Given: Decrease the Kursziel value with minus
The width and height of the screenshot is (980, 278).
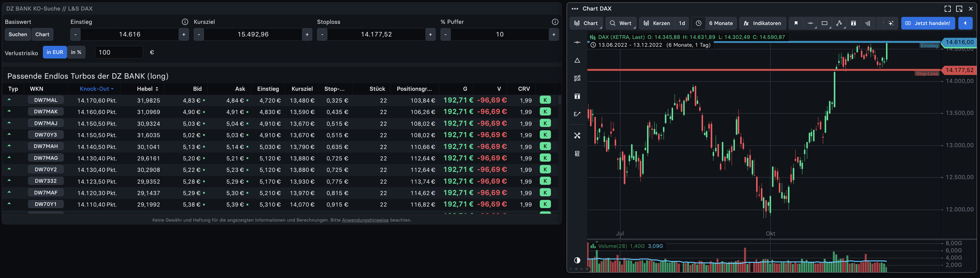Looking at the screenshot, I should click(199, 34).
